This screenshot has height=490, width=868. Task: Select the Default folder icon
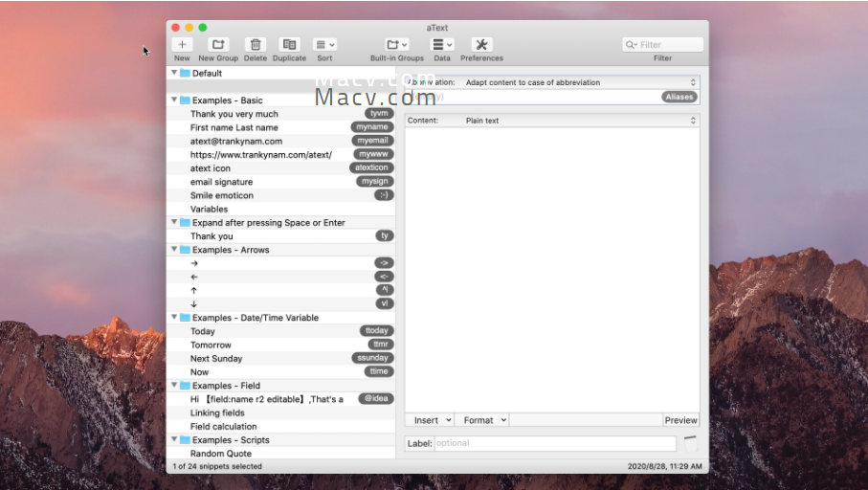click(185, 73)
